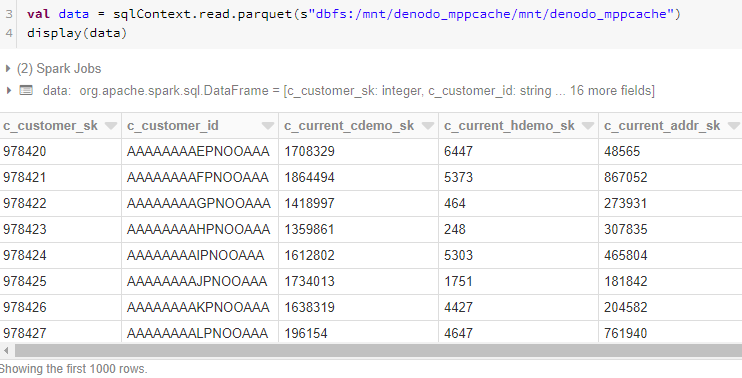The height and width of the screenshot is (378, 742).
Task: Click customer id AAAAAAAAJPNOOAAA
Action: pos(197,281)
